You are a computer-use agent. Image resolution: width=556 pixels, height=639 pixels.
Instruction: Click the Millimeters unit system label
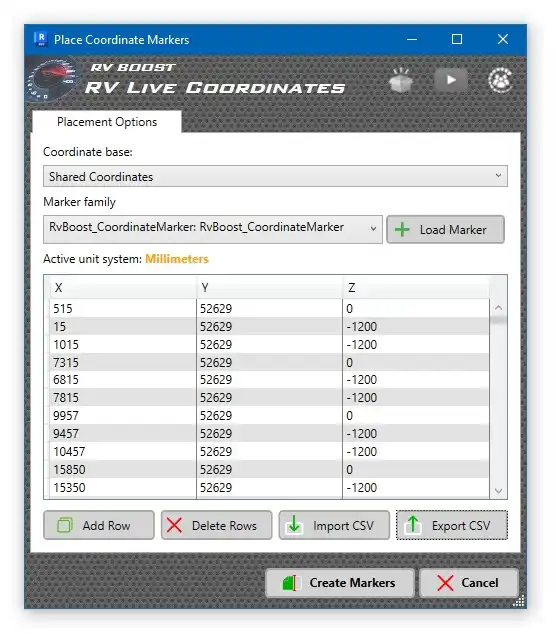(x=177, y=259)
